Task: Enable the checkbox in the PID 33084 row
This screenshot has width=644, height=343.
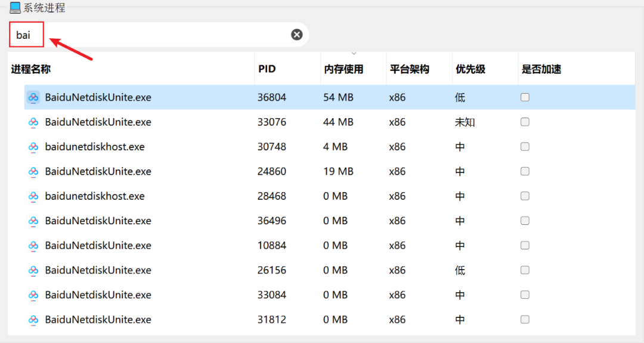Action: point(525,295)
